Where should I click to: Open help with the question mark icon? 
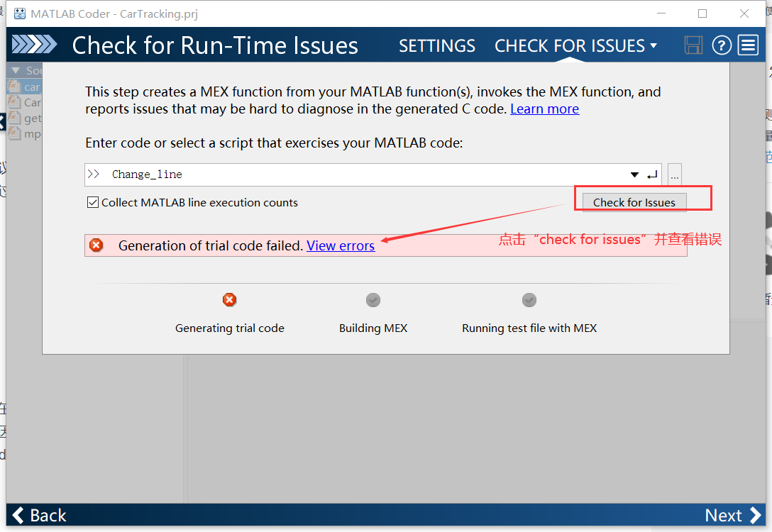pyautogui.click(x=722, y=45)
